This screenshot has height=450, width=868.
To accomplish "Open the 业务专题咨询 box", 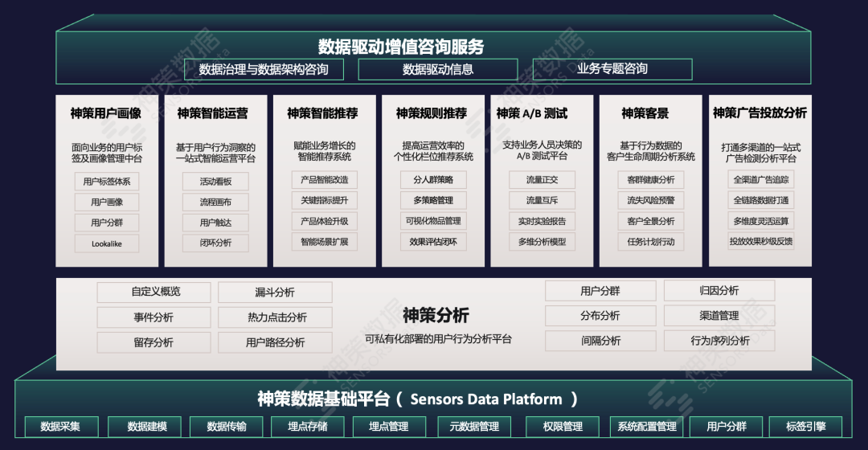I will click(x=612, y=69).
